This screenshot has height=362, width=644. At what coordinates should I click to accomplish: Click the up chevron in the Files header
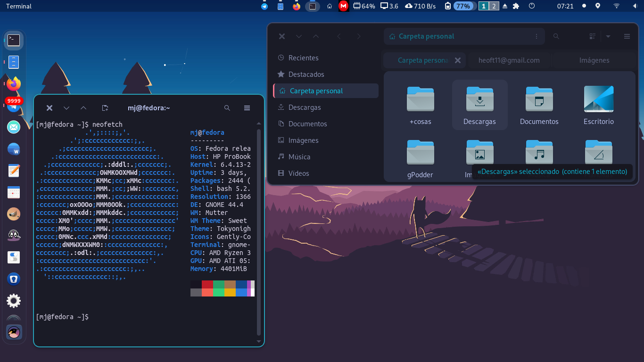click(x=316, y=36)
